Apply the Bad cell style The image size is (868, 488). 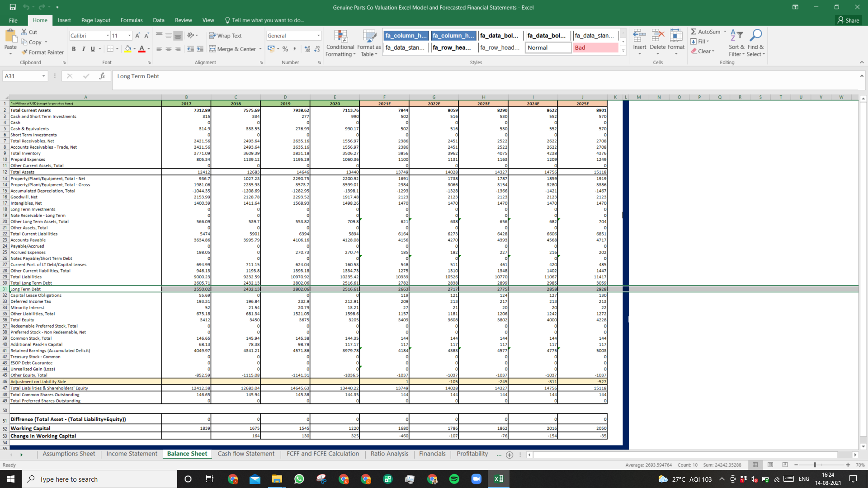tap(595, 47)
